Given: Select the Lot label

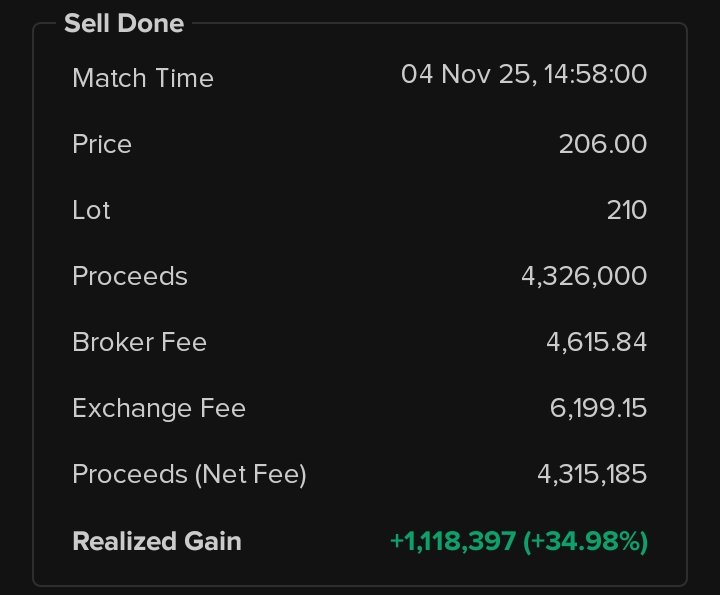Looking at the screenshot, I should pos(91,210).
